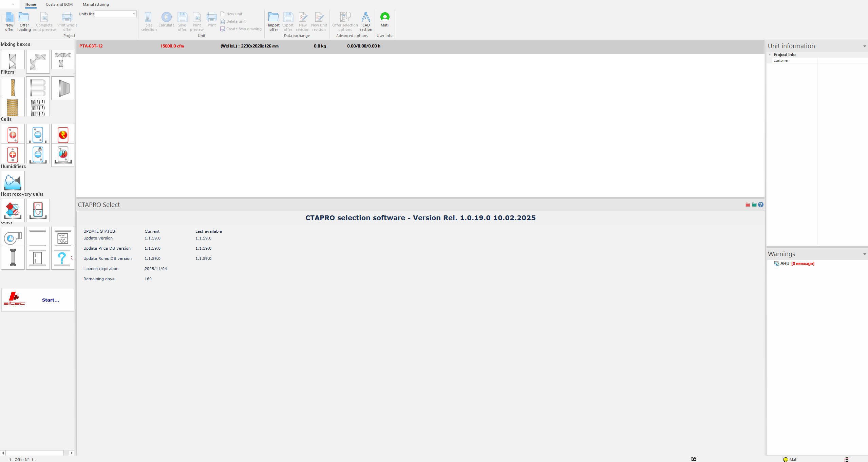The height and width of the screenshot is (462, 868).
Task: Switch to the Costs and BOM tab
Action: (59, 4)
